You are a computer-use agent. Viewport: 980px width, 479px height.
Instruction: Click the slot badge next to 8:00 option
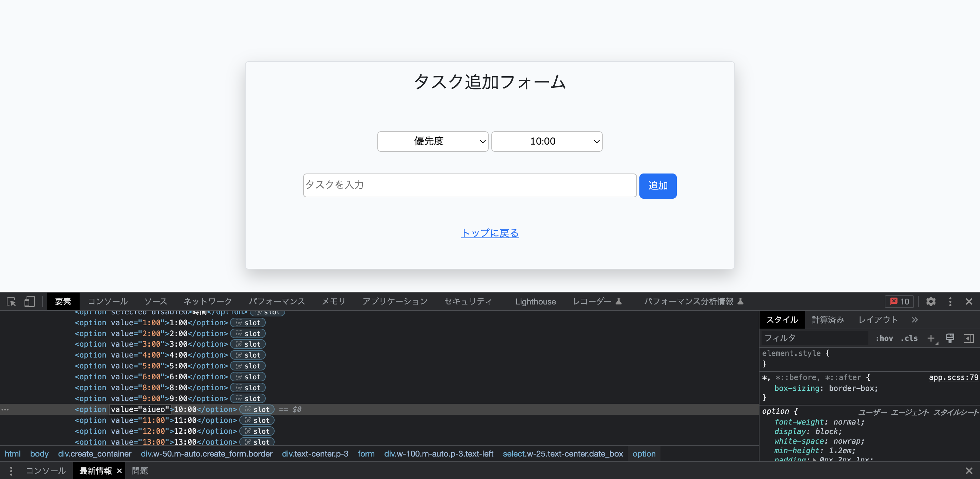click(x=248, y=388)
